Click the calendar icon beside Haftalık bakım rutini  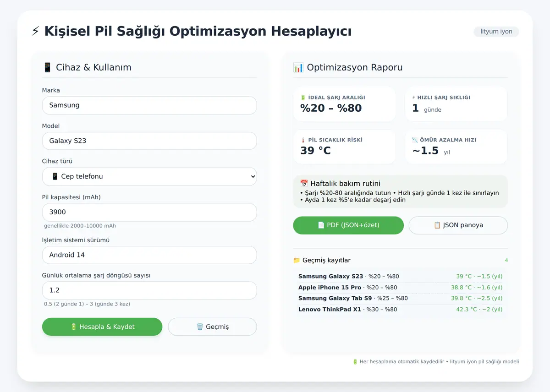click(304, 184)
